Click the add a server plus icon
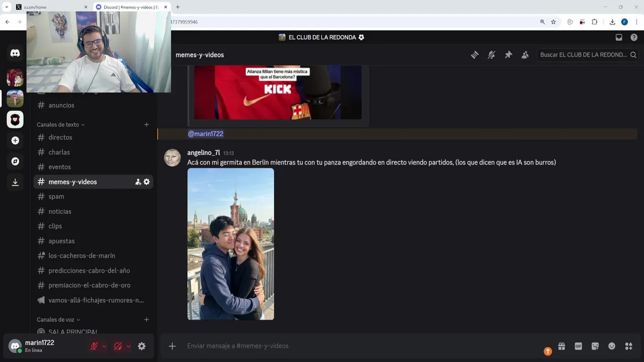This screenshot has height=362, width=644. pos(15,141)
